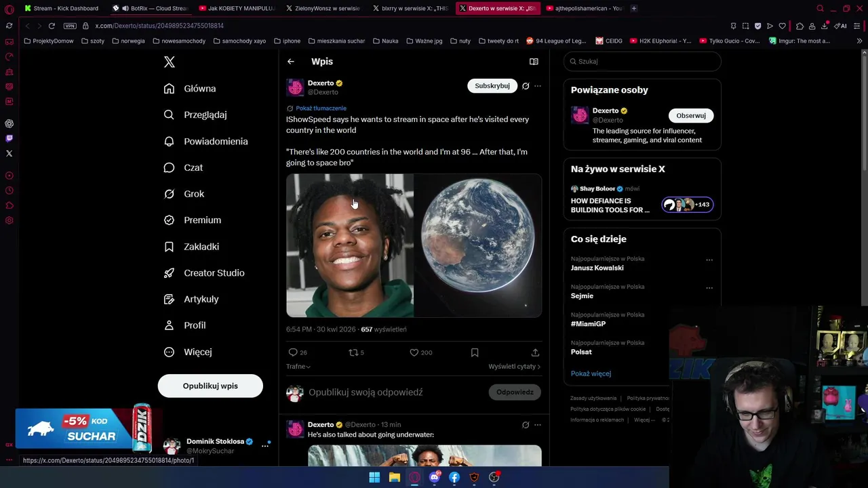Screen dimensions: 868x488
Task: Open Profil in the sidebar
Action: [x=185, y=325]
